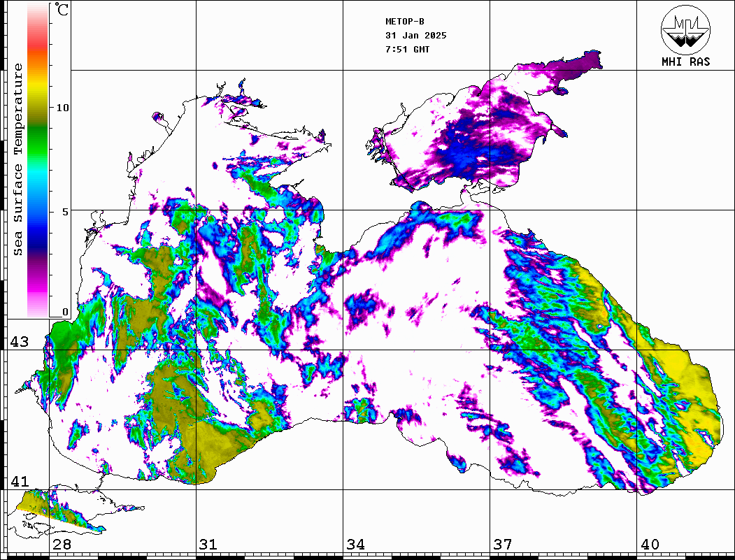
Task: Click the longitude label 34
Action: [355, 545]
